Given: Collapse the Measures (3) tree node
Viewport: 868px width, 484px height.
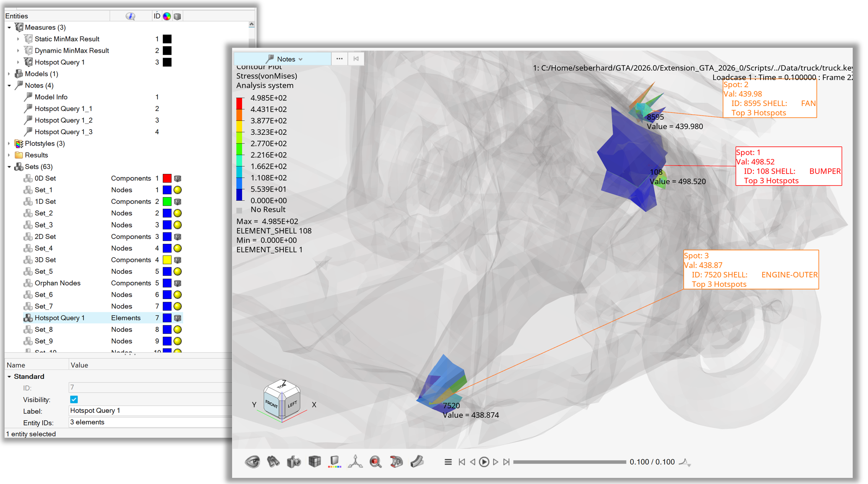Looking at the screenshot, I should 9,28.
